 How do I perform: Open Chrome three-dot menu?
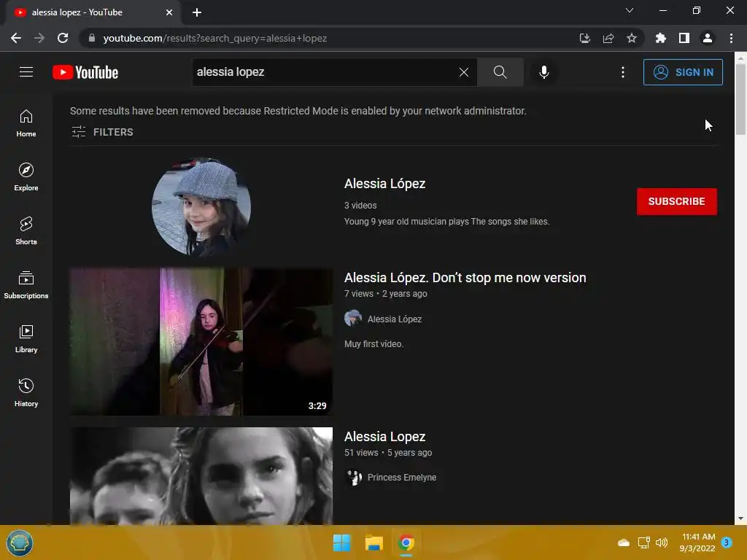pyautogui.click(x=731, y=38)
